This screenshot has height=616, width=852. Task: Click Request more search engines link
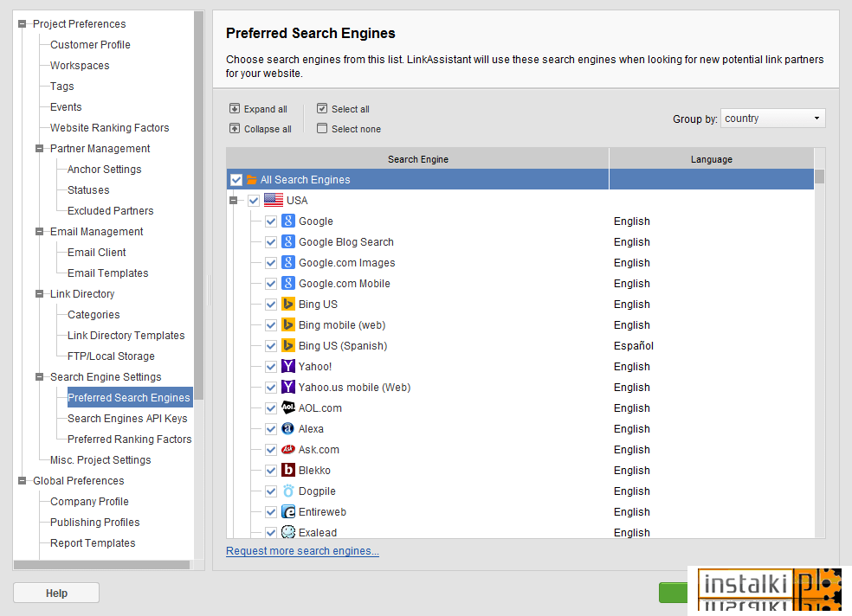(303, 551)
